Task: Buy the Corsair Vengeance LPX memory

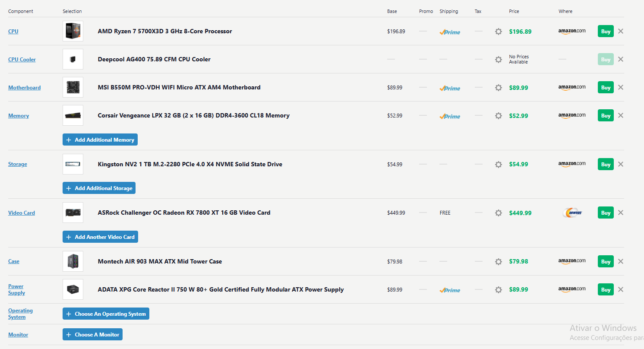Action: [606, 115]
